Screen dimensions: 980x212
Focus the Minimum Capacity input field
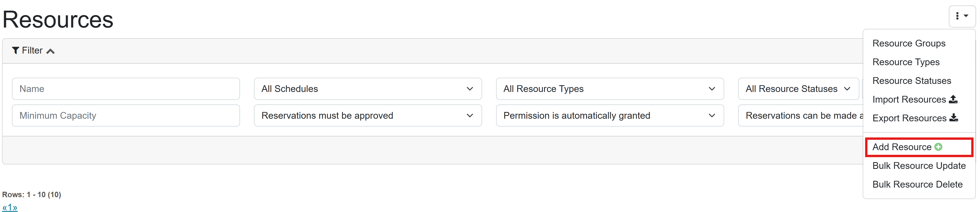(126, 115)
